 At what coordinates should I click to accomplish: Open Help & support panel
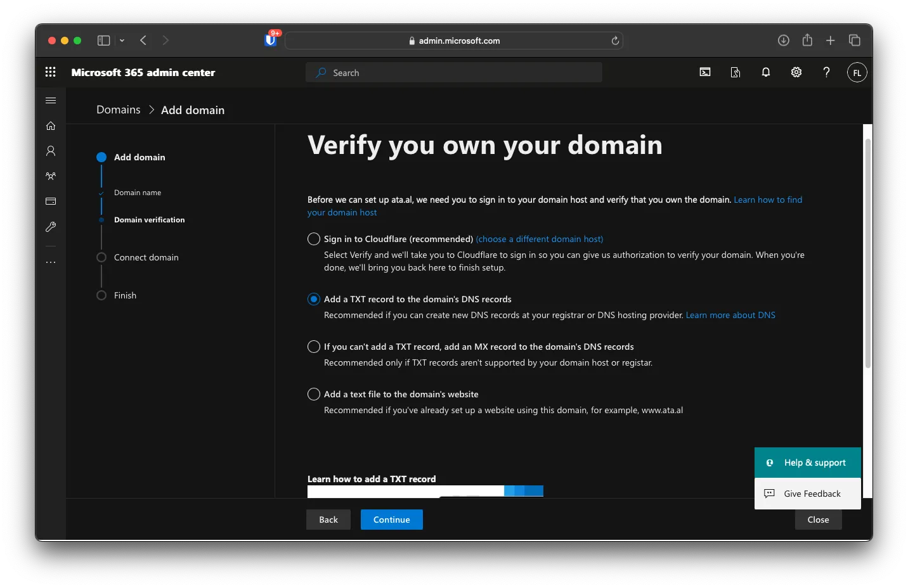point(808,463)
